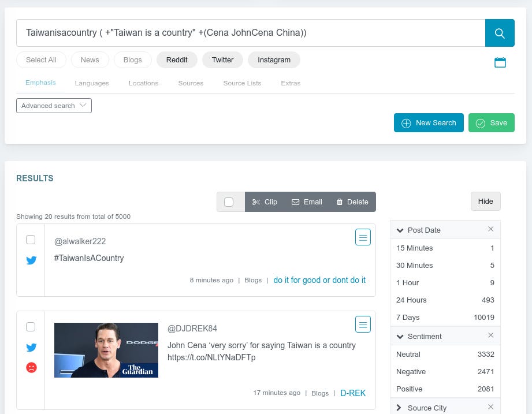The height and width of the screenshot is (414, 532).
Task: Check the @DJDREK84 result checkbox
Action: (31, 327)
